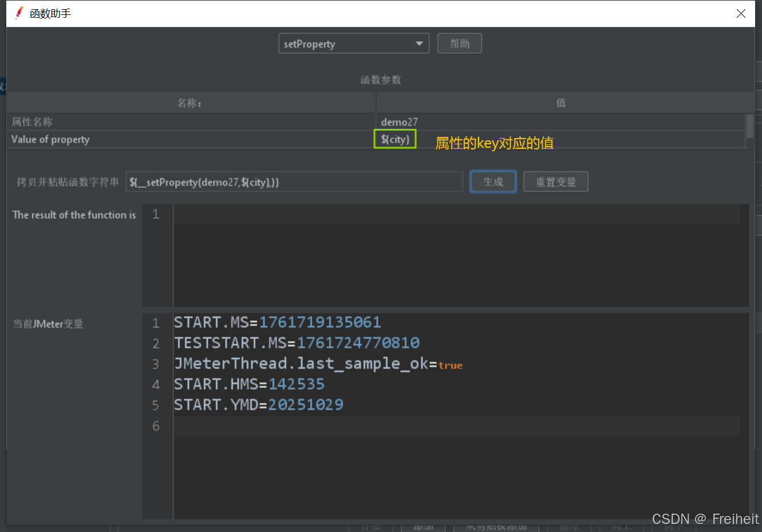762x532 pixels.
Task: Click the 属性名称 parameter name cell
Action: pos(191,122)
